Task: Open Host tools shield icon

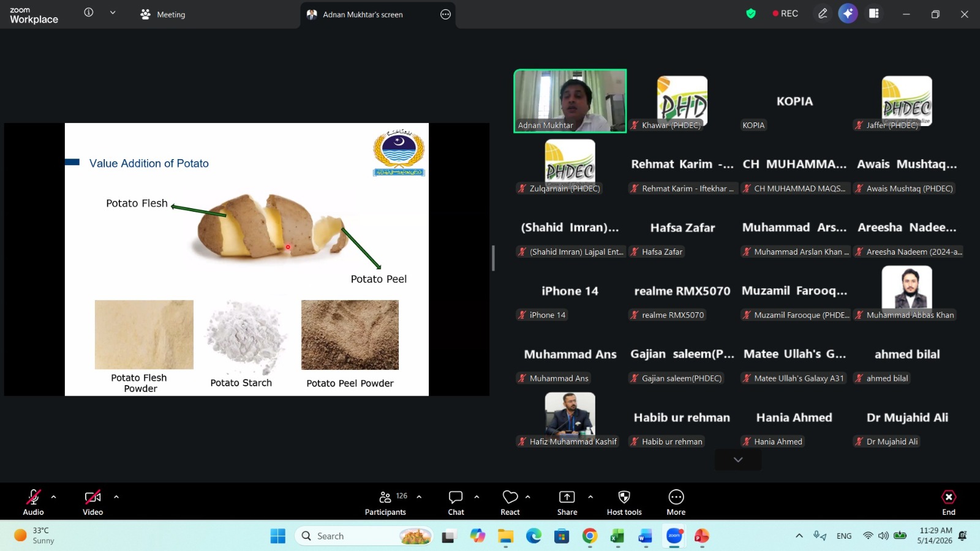Action: (624, 497)
